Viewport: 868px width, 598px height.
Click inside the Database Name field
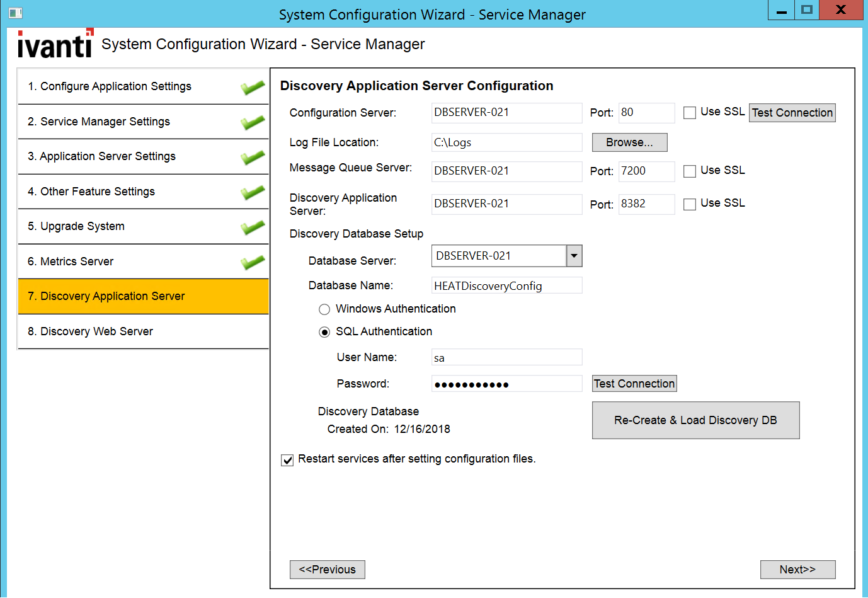point(506,285)
